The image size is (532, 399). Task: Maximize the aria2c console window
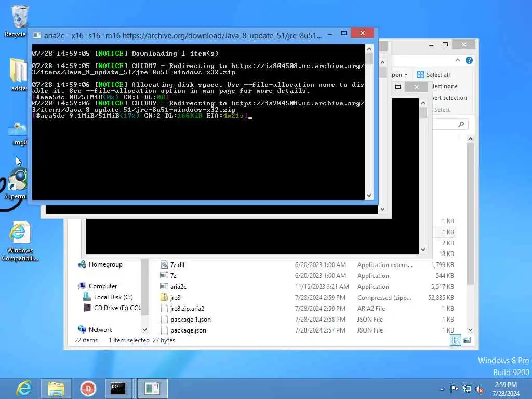pos(344,33)
